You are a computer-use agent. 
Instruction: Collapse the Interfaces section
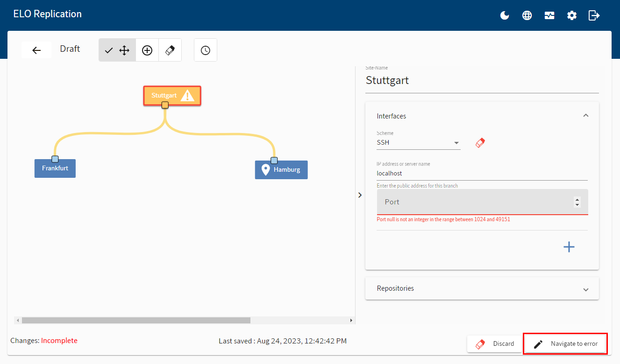point(586,116)
